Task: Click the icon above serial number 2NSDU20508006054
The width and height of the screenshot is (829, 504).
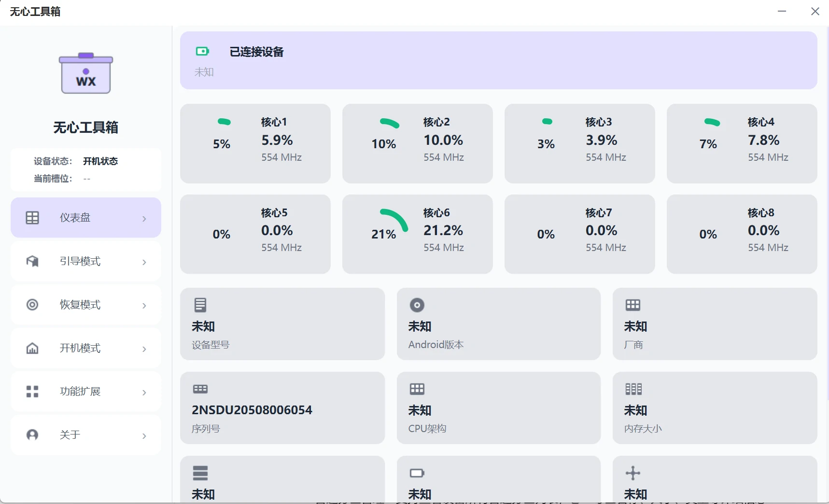Action: pyautogui.click(x=200, y=389)
